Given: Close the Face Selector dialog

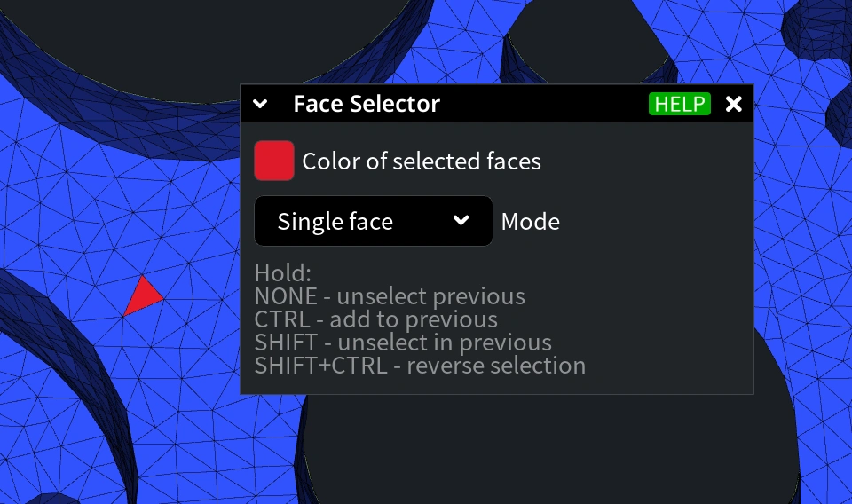Looking at the screenshot, I should click(734, 104).
